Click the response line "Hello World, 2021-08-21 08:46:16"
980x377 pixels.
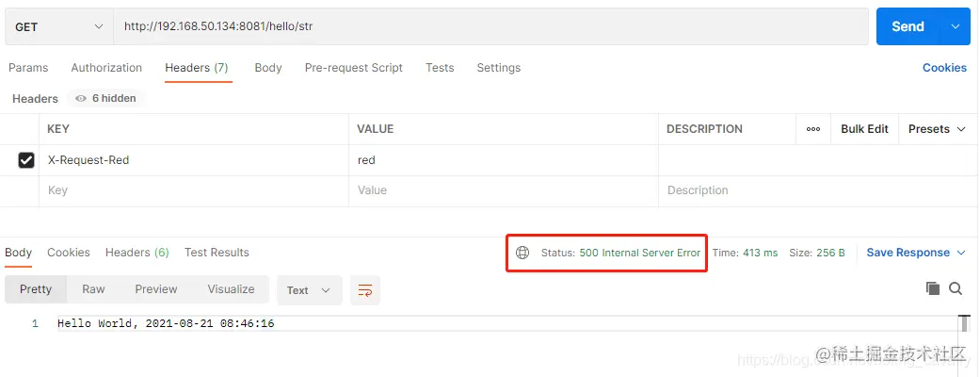[x=166, y=324]
